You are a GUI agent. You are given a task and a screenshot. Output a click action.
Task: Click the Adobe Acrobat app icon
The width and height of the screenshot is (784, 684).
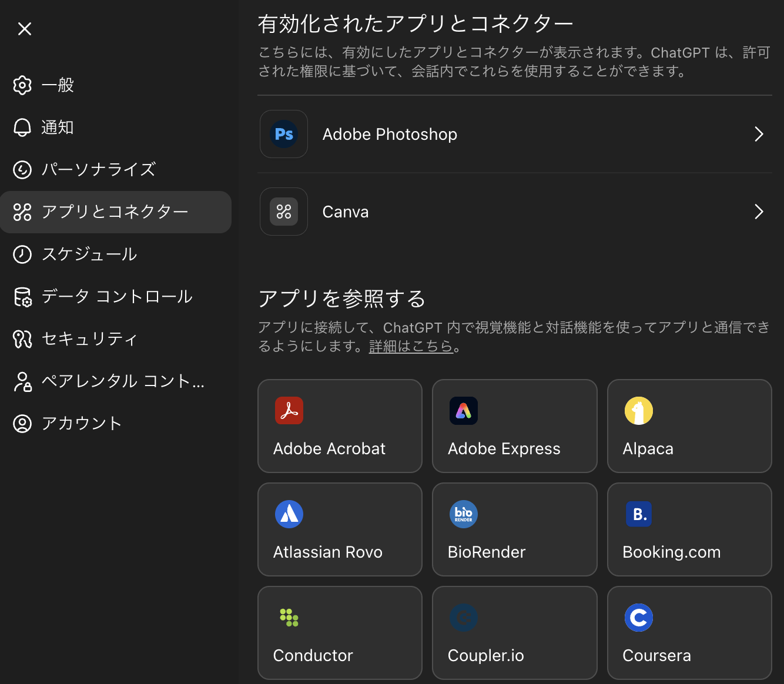click(289, 411)
